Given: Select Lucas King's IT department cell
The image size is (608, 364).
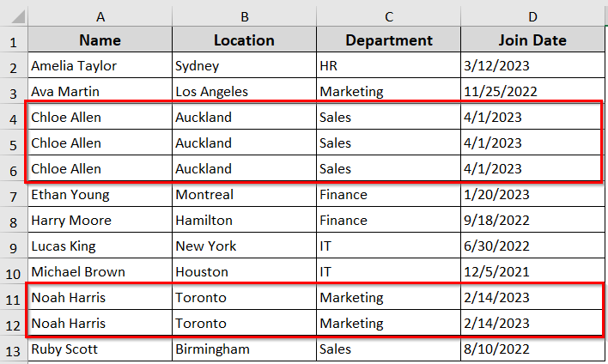Looking at the screenshot, I should point(388,246).
